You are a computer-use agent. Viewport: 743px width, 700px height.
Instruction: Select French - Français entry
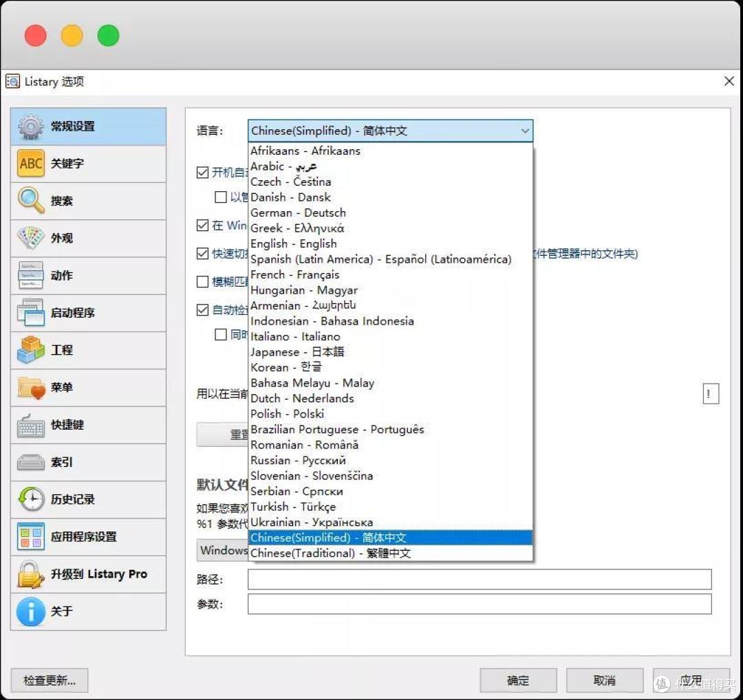tap(391, 274)
